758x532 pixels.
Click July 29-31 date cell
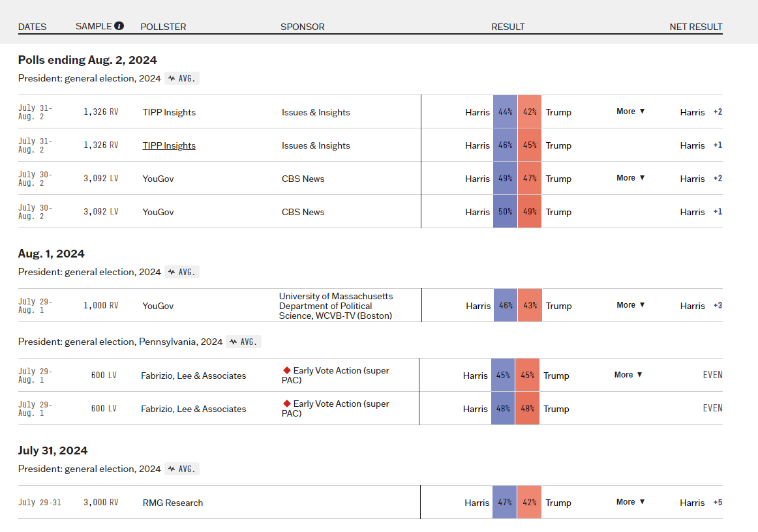(40, 503)
